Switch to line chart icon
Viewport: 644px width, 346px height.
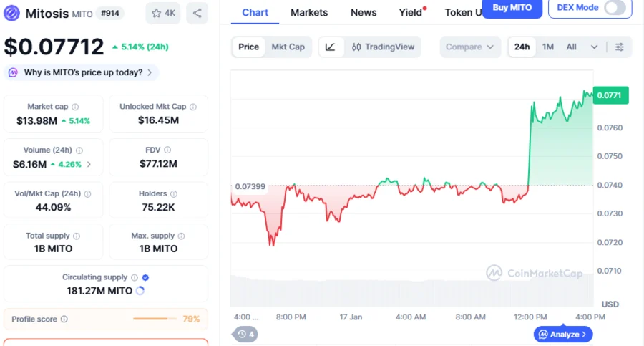(330, 47)
